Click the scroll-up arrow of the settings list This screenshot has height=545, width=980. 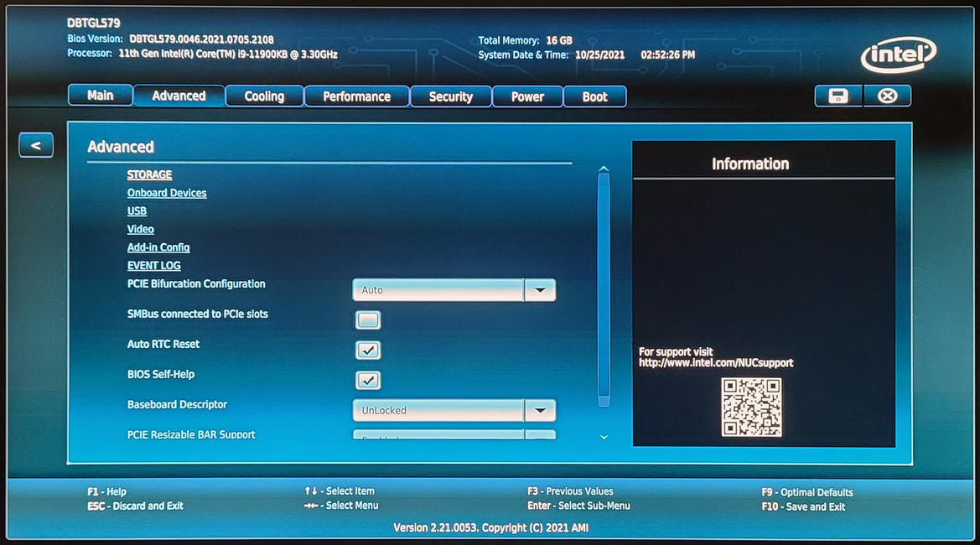(603, 169)
